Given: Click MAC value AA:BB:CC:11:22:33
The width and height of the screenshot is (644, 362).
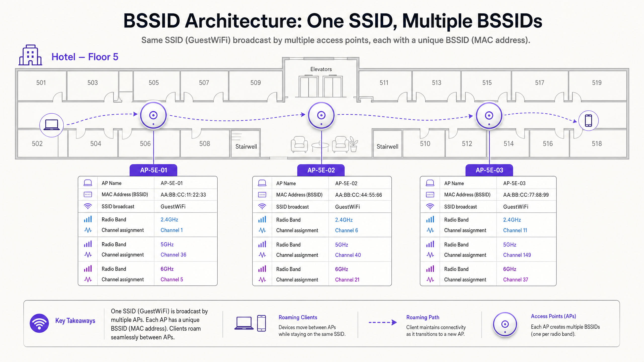Looking at the screenshot, I should 183,195.
